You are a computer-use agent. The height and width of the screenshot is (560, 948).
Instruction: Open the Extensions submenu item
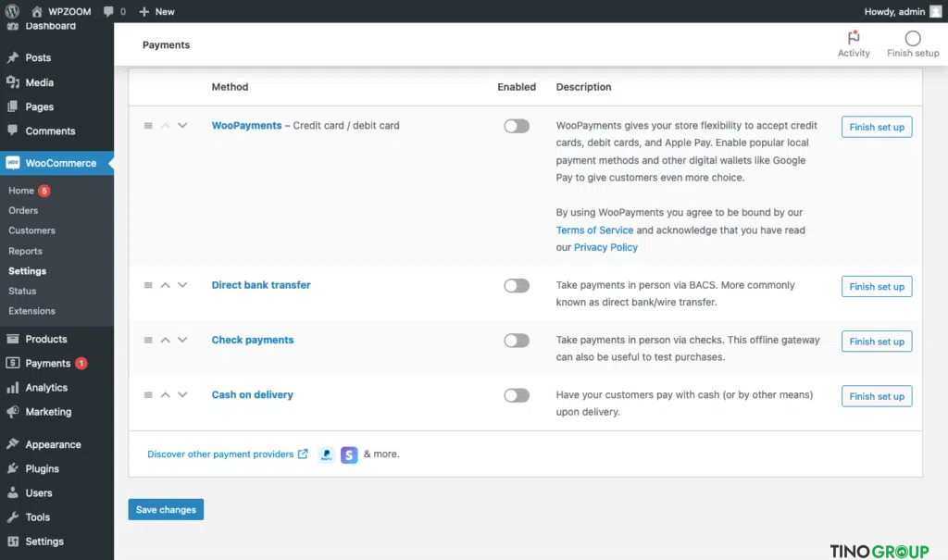tap(31, 311)
